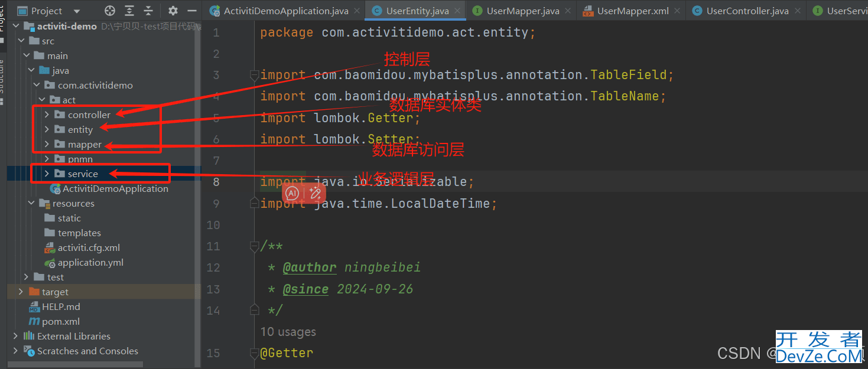Collapse the act package arrow

(43, 100)
